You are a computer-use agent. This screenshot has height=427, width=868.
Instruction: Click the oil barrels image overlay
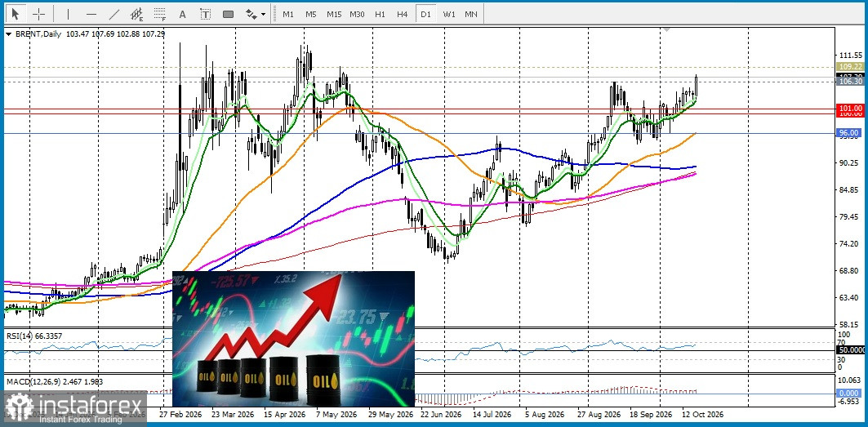(x=293, y=339)
